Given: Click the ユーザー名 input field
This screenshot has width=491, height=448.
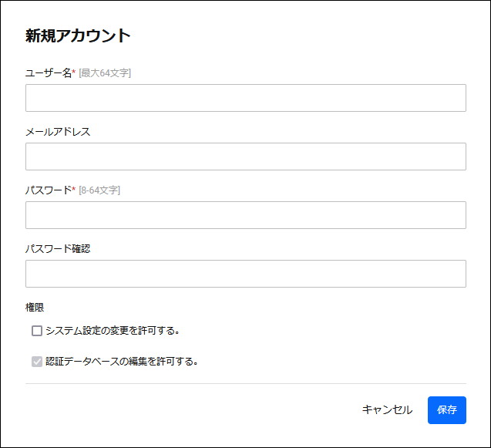Looking at the screenshot, I should click(x=246, y=98).
